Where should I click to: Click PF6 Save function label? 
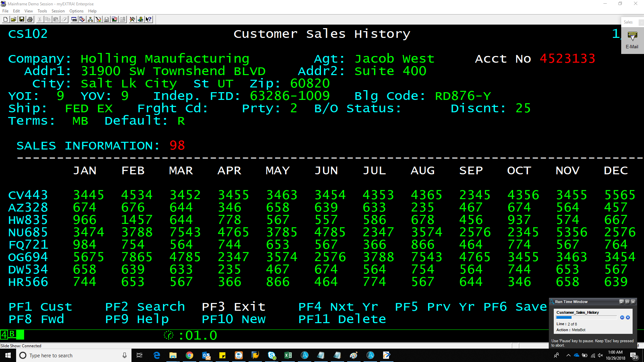(x=515, y=307)
